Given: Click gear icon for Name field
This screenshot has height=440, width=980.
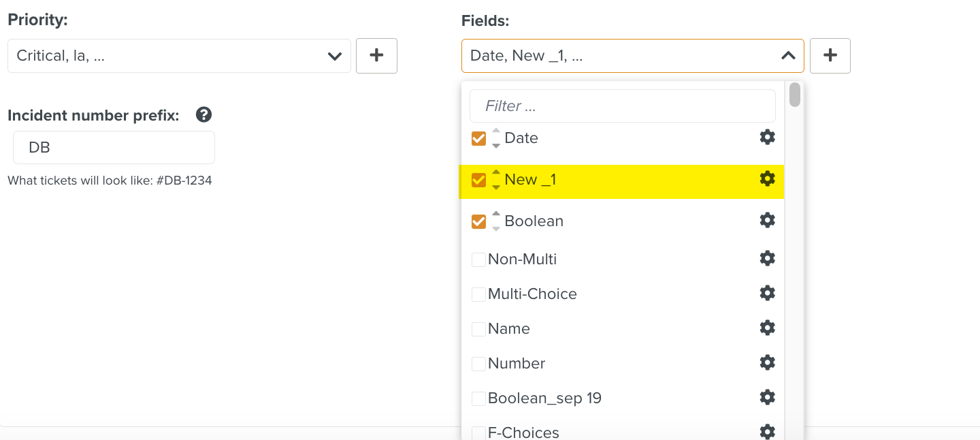Looking at the screenshot, I should tap(767, 328).
